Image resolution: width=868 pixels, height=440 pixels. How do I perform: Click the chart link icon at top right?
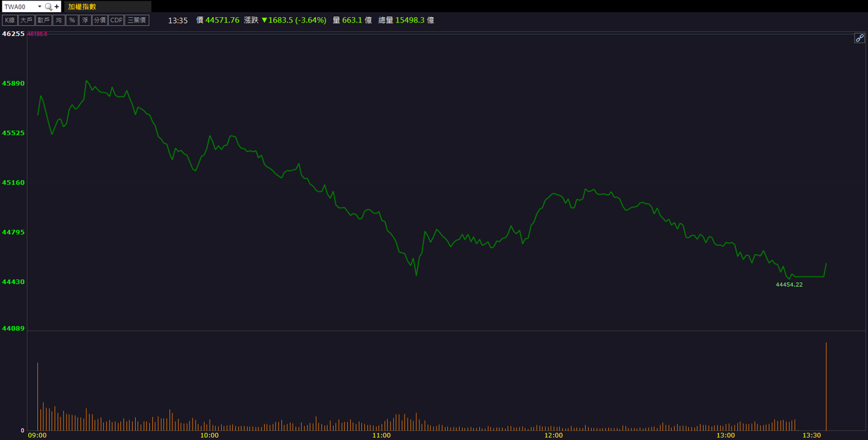point(859,38)
